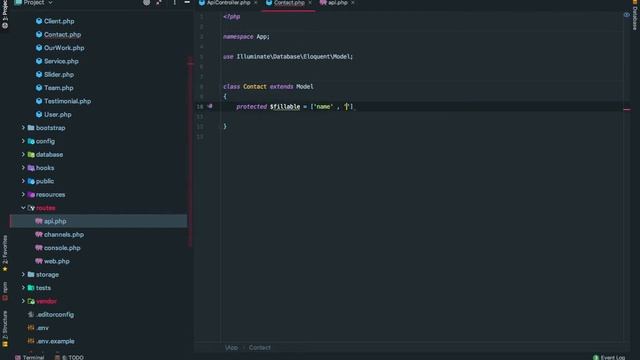This screenshot has height=360, width=640.
Task: Click the \App breadcrumb
Action: point(231,348)
